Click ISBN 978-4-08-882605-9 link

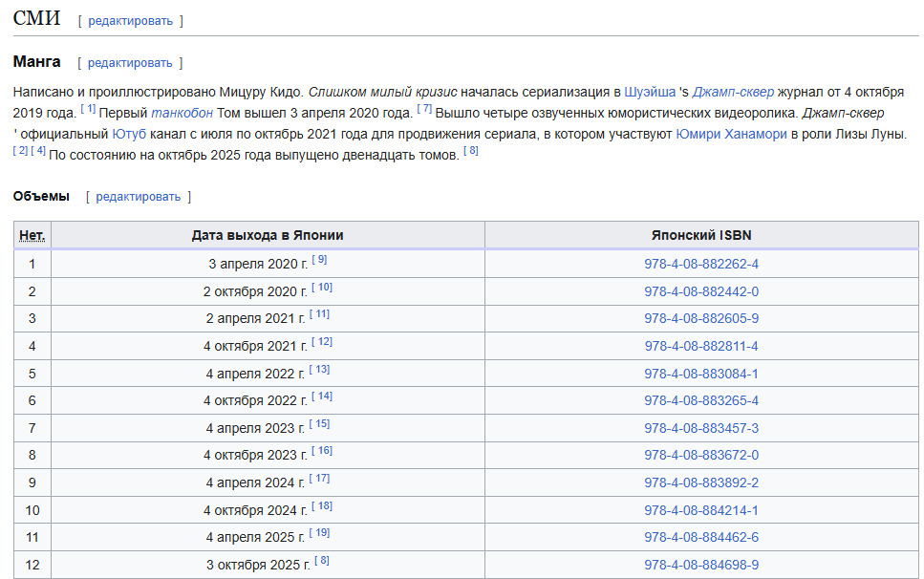tap(701, 318)
